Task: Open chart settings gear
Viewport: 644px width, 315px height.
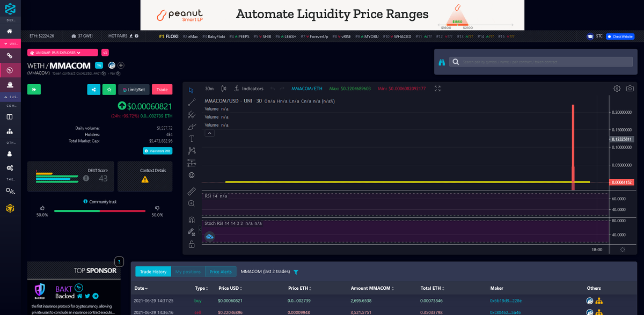Action: click(617, 89)
